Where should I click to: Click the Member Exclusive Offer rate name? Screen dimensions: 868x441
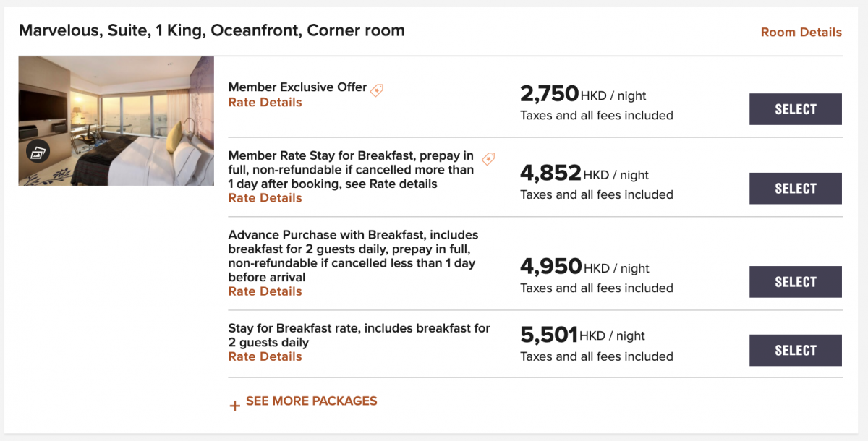(x=298, y=87)
